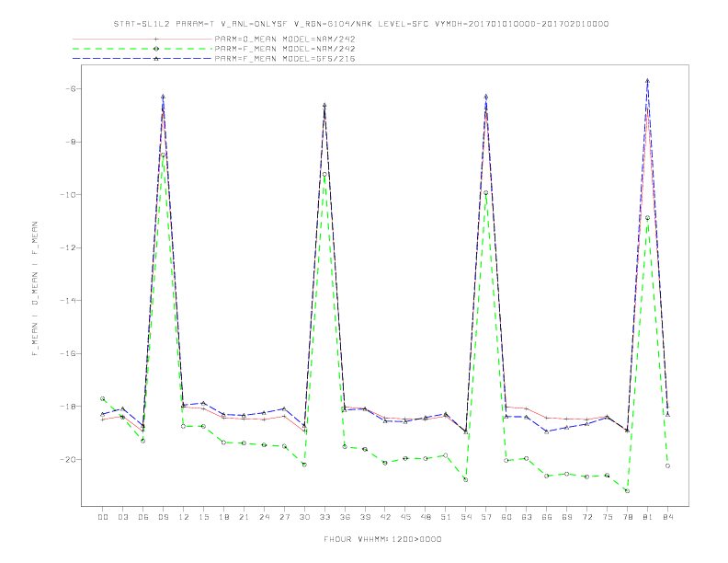This screenshot has height=563, width=728.
Task: Click x-axis tick label 21
Action: coord(244,517)
